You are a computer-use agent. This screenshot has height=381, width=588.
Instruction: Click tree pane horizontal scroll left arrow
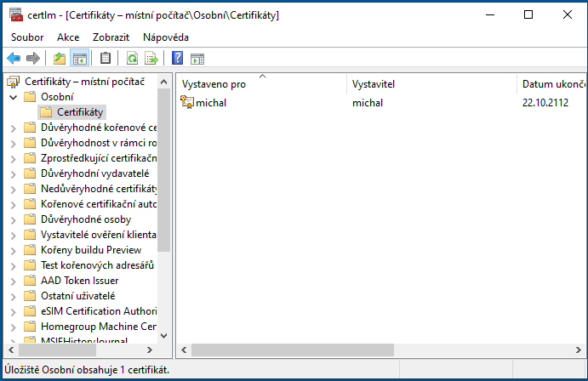pos(11,350)
